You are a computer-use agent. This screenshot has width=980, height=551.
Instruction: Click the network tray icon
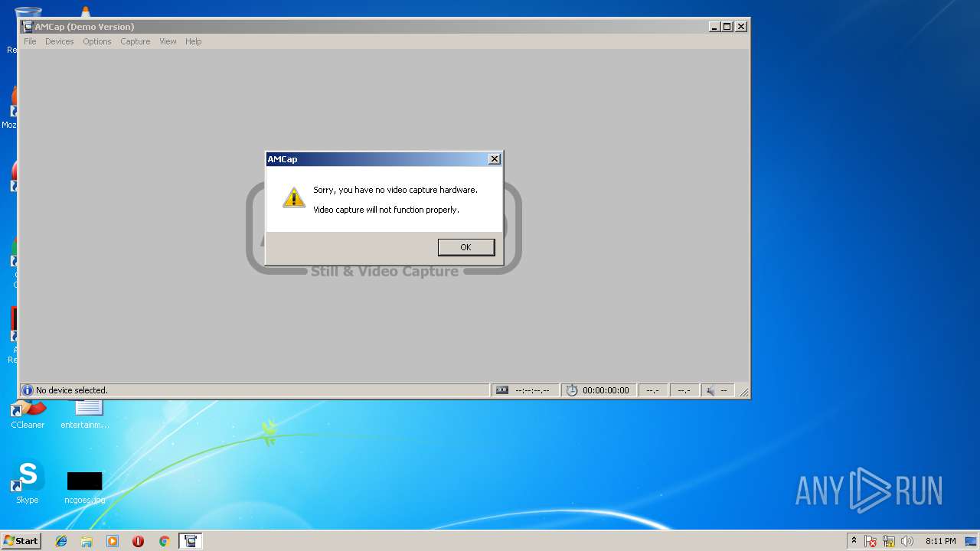point(889,541)
